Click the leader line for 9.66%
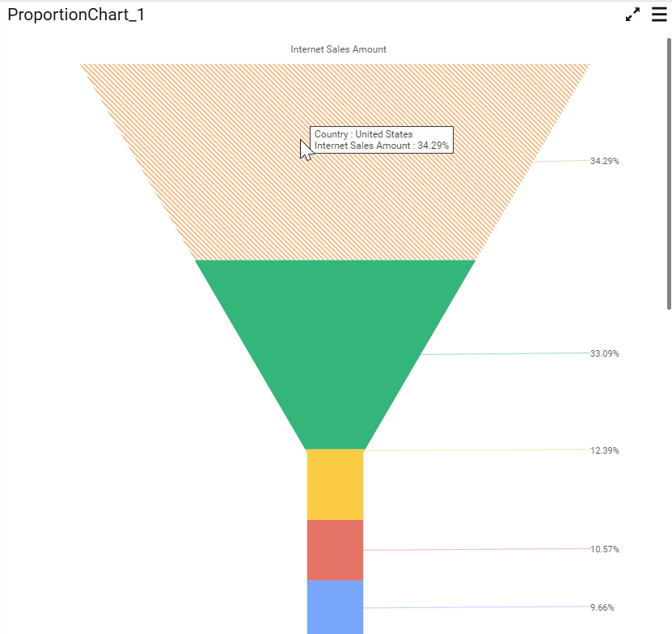 (x=476, y=607)
